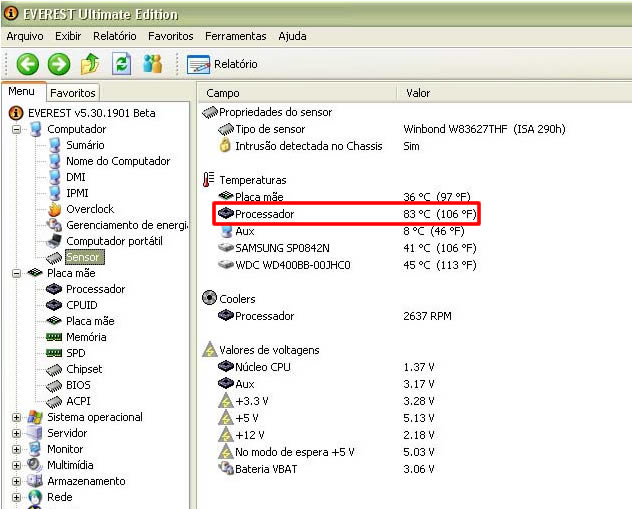Open the Relatório toolbar button
Image resolution: width=632 pixels, height=509 pixels.
222,64
